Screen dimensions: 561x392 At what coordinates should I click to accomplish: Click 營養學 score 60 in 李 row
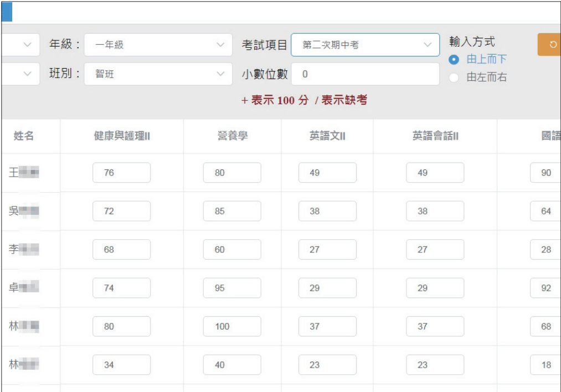coord(232,250)
